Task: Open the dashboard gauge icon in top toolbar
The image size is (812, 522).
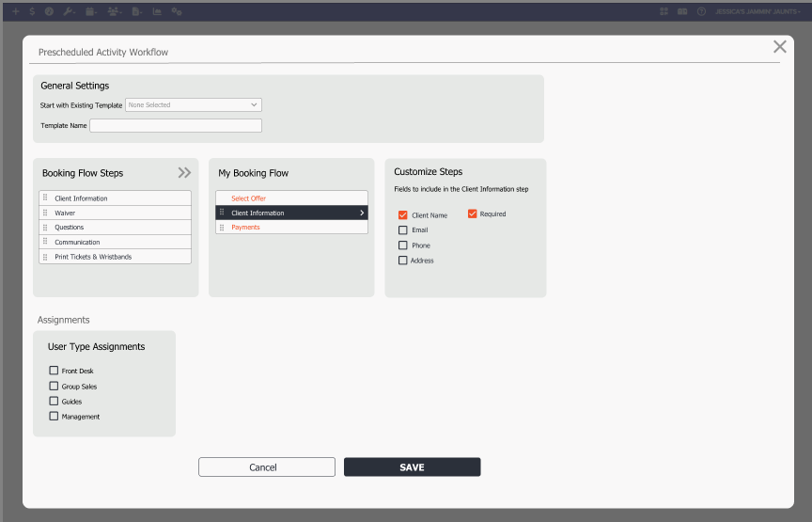Action: pyautogui.click(x=49, y=11)
